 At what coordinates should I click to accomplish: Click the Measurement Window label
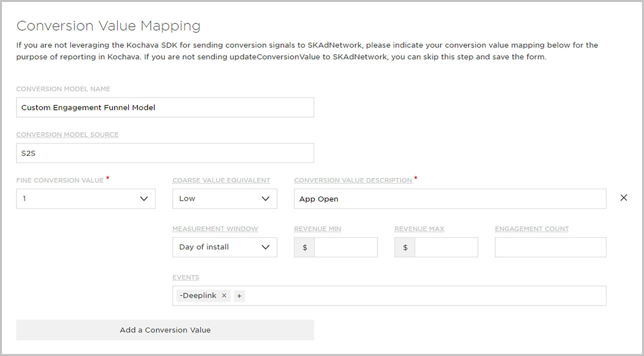(215, 229)
